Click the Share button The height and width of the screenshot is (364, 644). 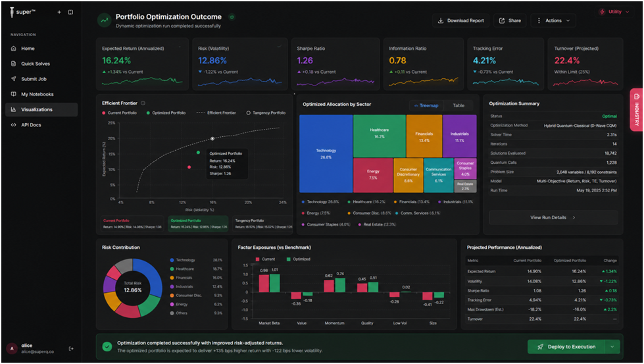pos(510,20)
